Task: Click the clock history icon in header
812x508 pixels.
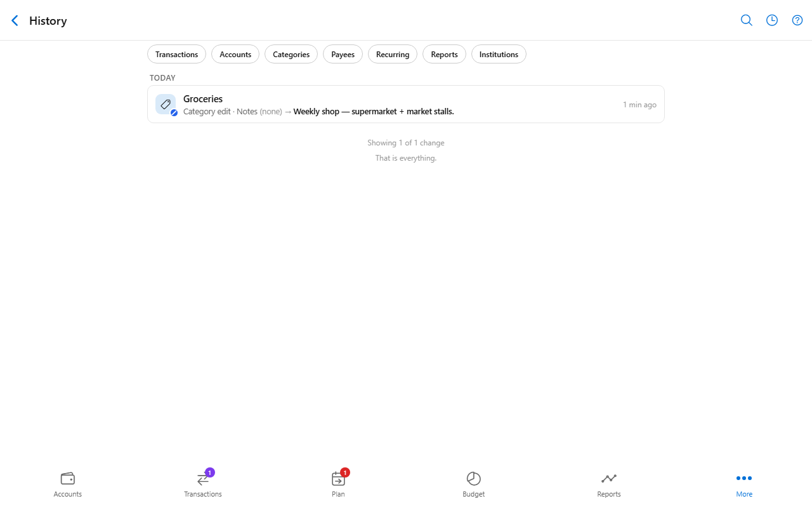Action: click(x=772, y=20)
